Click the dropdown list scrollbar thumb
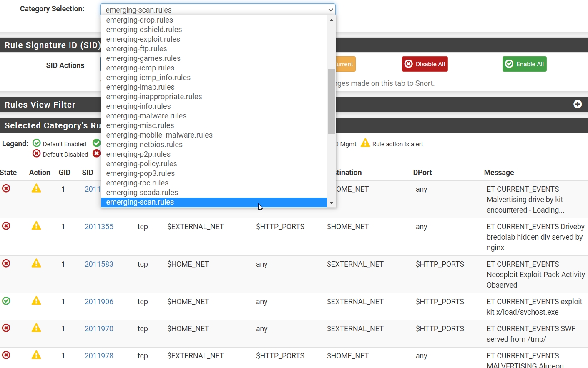This screenshot has height=368, width=588. tap(331, 102)
